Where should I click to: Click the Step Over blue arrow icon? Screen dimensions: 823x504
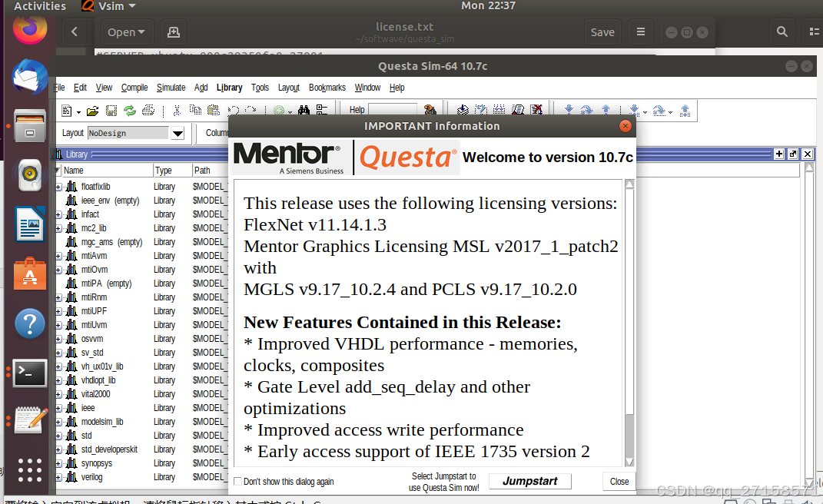(587, 110)
